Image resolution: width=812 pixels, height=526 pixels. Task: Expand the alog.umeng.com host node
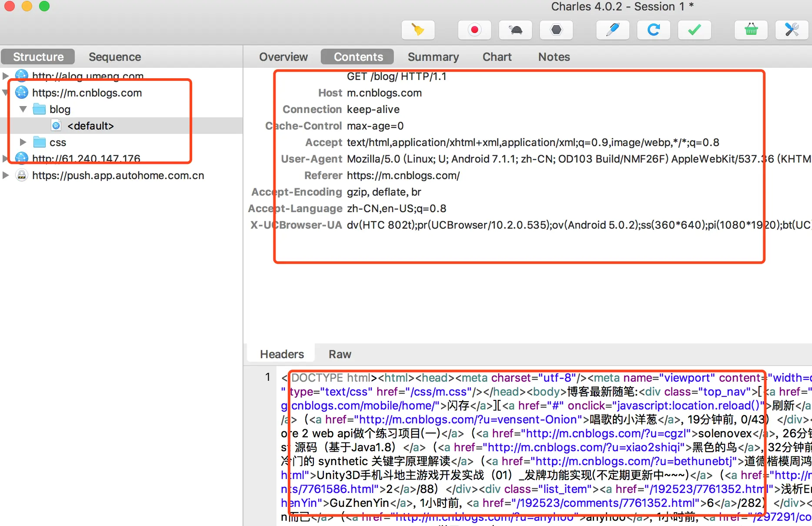pyautogui.click(x=6, y=76)
